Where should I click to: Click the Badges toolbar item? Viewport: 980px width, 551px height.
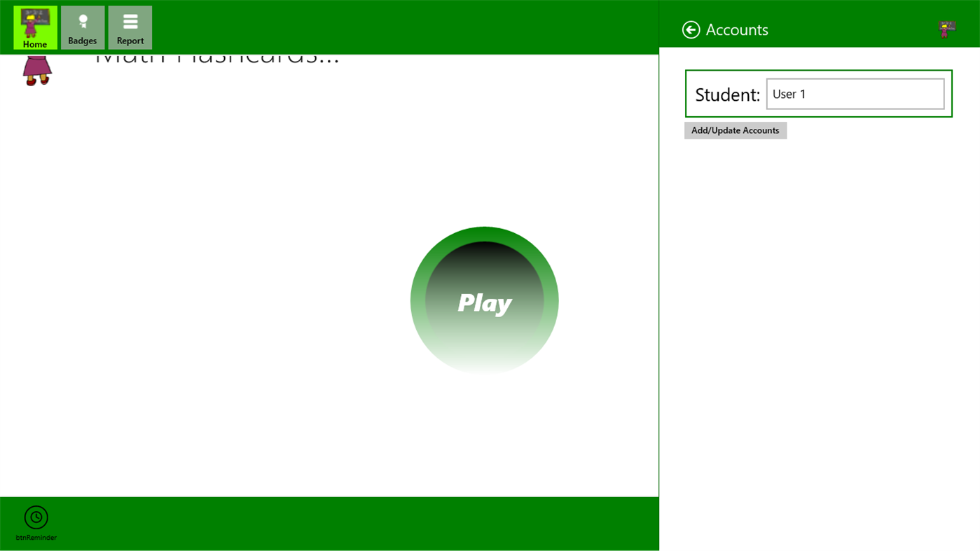coord(82,27)
